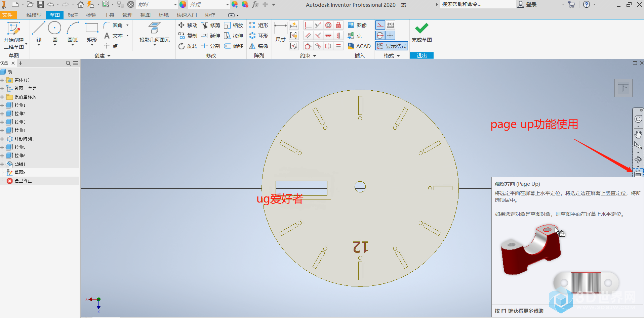The image size is (644, 318).
Task: Switch to the 标注 ribbon tab
Action: pos(73,15)
